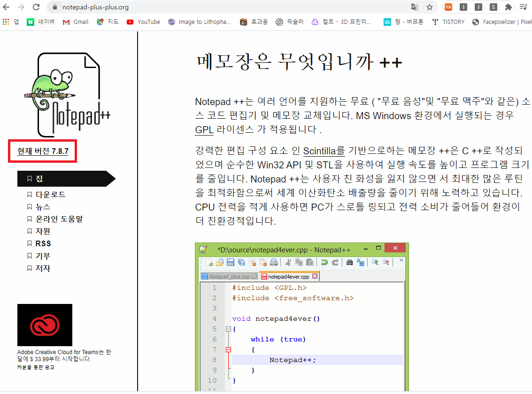The image size is (532, 394).
Task: Follow the GPL link in the first paragraph
Action: point(204,130)
